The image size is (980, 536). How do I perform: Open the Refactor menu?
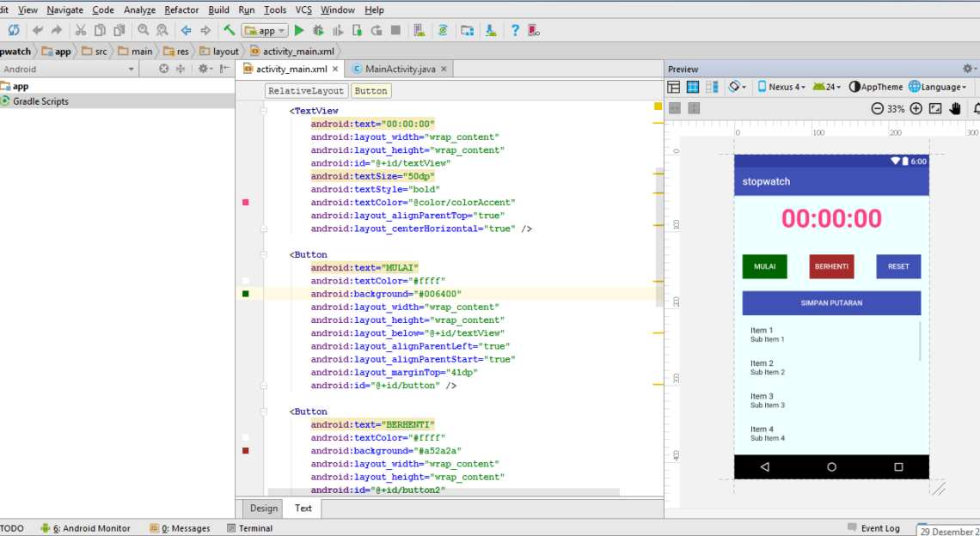pos(181,9)
